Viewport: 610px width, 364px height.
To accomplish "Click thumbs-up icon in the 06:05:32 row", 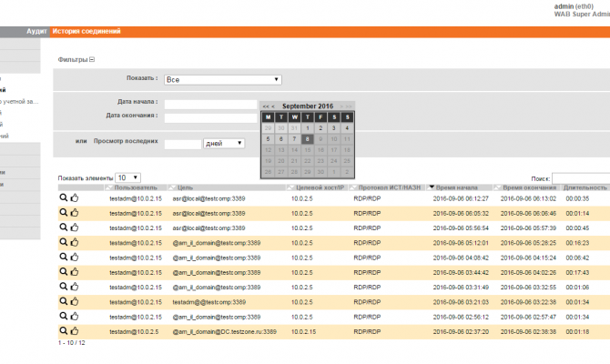I will click(x=75, y=213).
